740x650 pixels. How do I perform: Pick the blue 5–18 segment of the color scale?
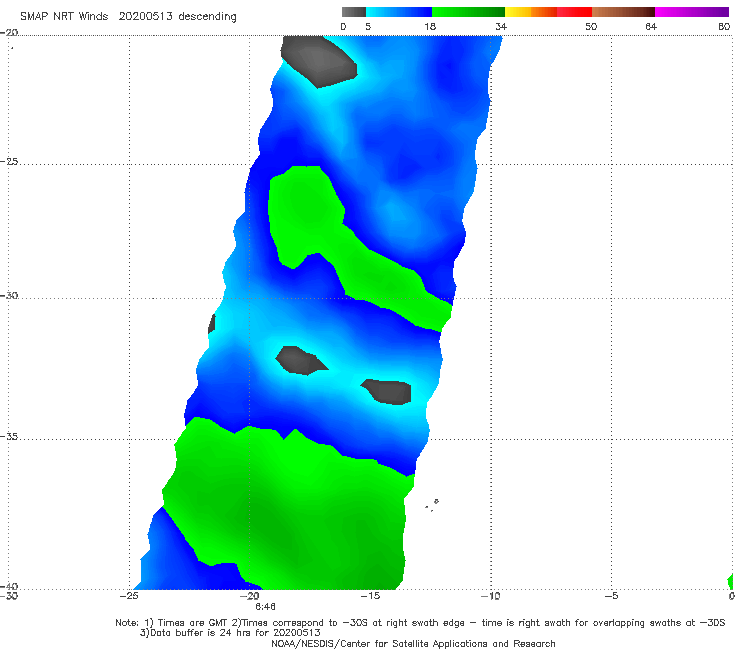click(x=399, y=12)
